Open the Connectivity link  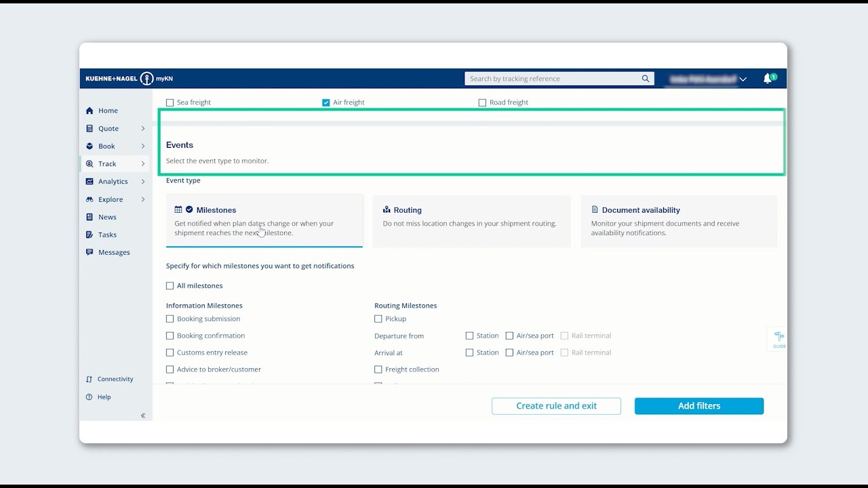(115, 379)
